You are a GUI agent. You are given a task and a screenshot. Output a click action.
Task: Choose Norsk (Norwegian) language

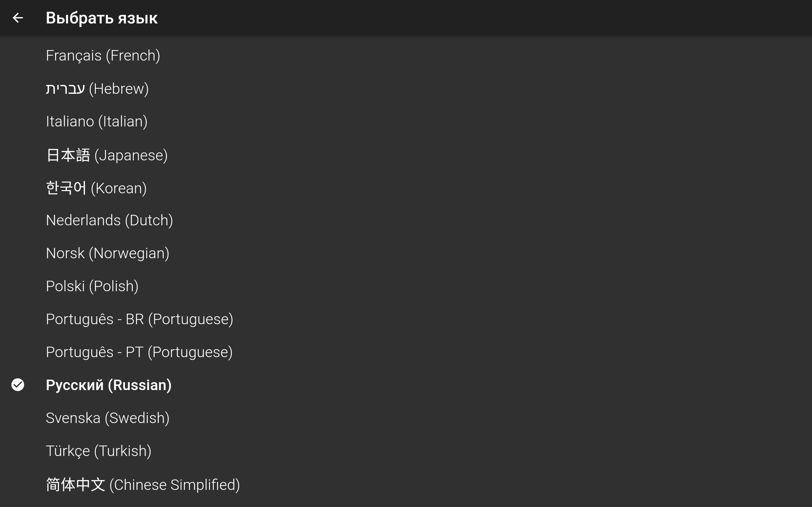[x=108, y=253]
